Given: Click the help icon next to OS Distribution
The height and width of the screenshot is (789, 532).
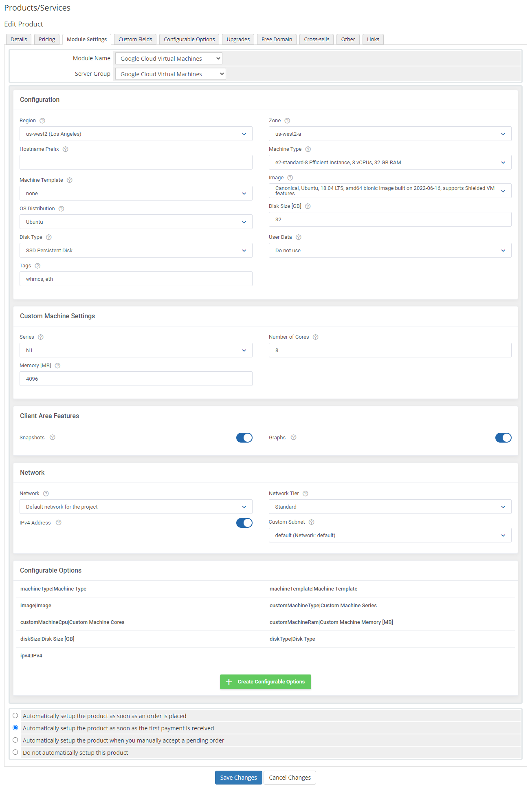Looking at the screenshot, I should coord(62,209).
